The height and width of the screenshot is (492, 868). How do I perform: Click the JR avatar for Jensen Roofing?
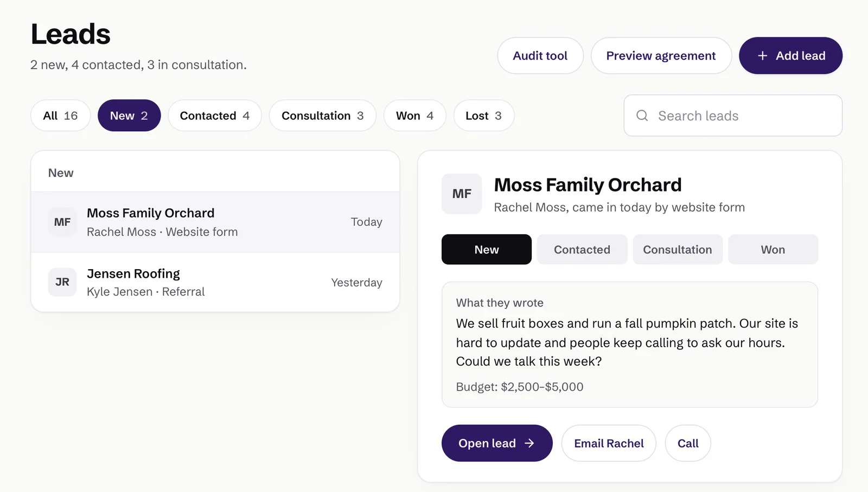[62, 282]
